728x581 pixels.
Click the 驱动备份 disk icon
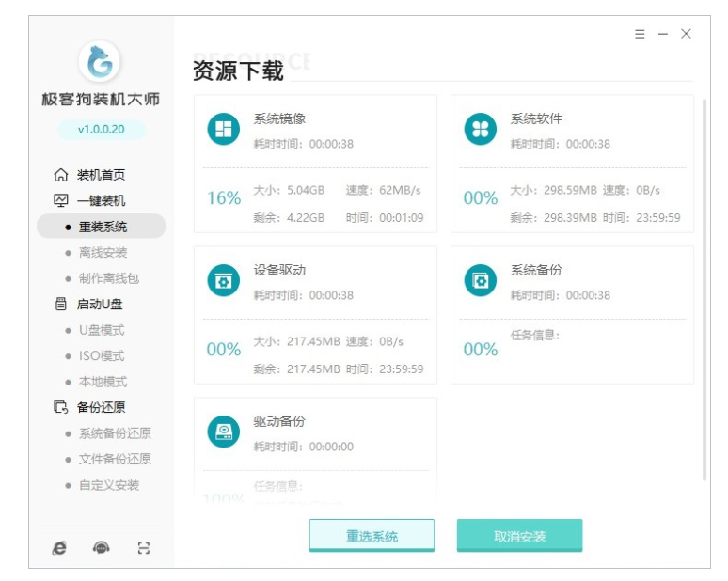click(223, 432)
